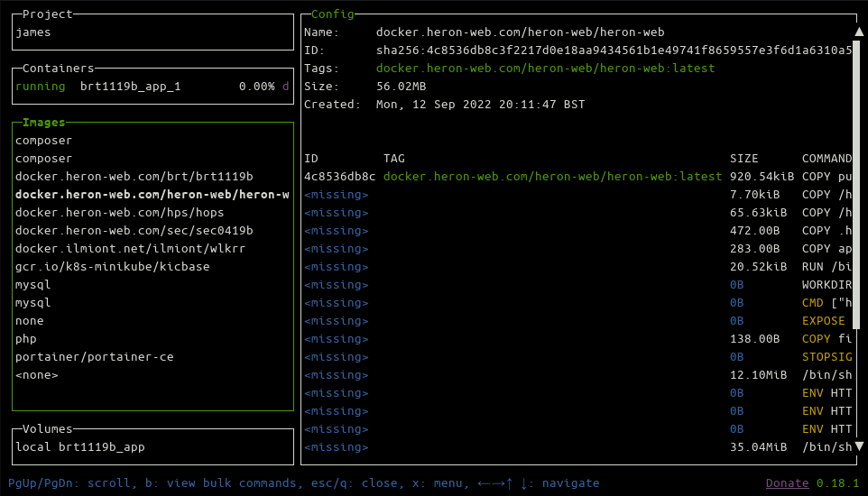Select the running brt1119b_app_1 container
This screenshot has width=868, height=496.
click(152, 87)
